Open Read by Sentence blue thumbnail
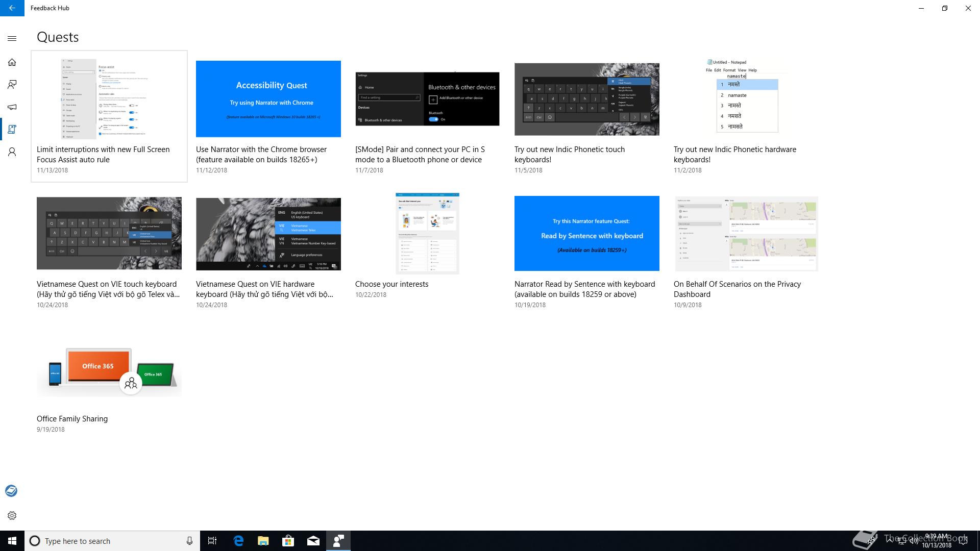The width and height of the screenshot is (980, 551). tap(587, 233)
